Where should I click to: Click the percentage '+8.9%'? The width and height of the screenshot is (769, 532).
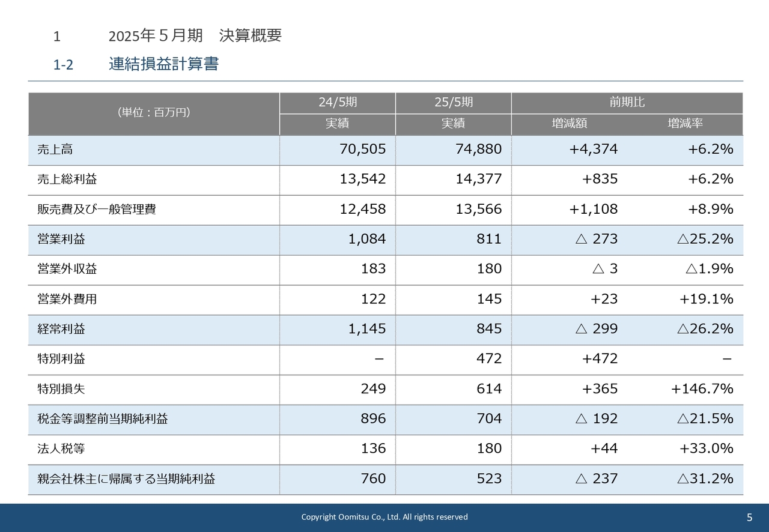[711, 209]
